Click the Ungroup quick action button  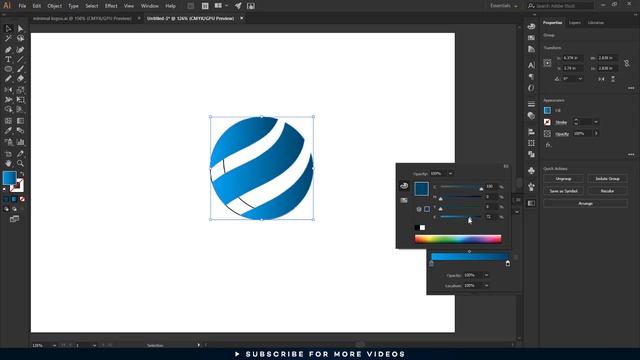(x=563, y=179)
